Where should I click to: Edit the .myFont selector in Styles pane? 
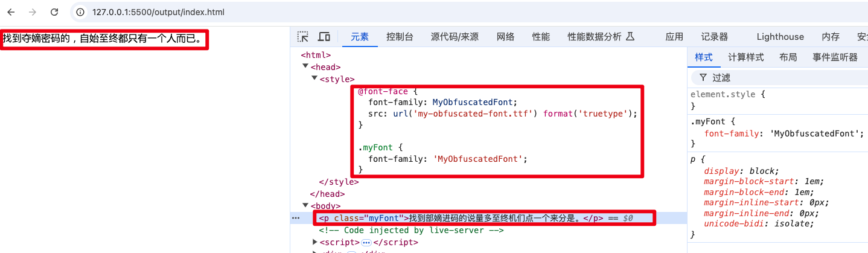click(707, 121)
